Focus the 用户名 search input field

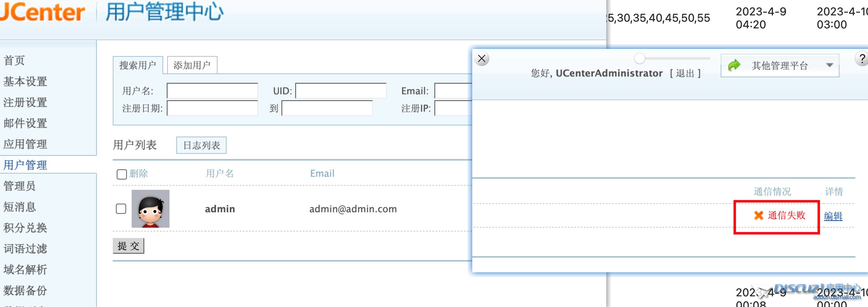tap(212, 91)
